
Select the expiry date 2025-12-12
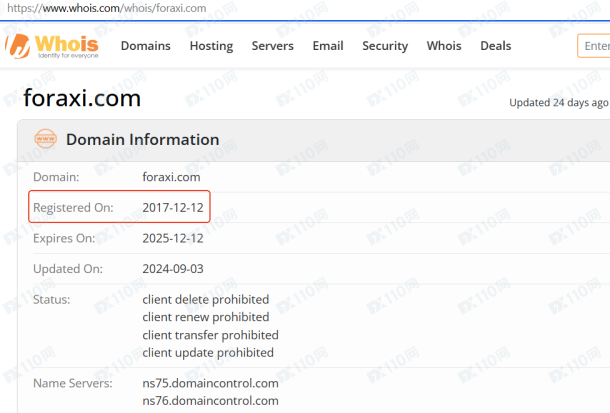coord(173,238)
